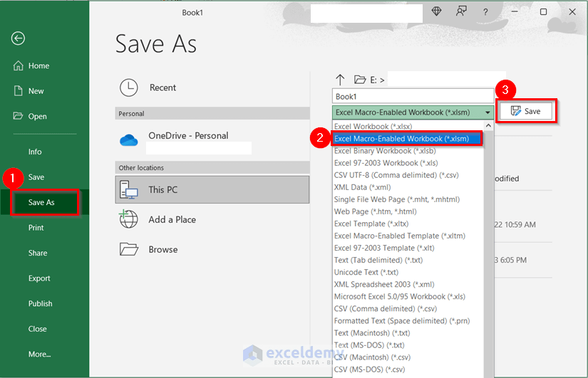
Task: Click the New document icon
Action: click(19, 90)
